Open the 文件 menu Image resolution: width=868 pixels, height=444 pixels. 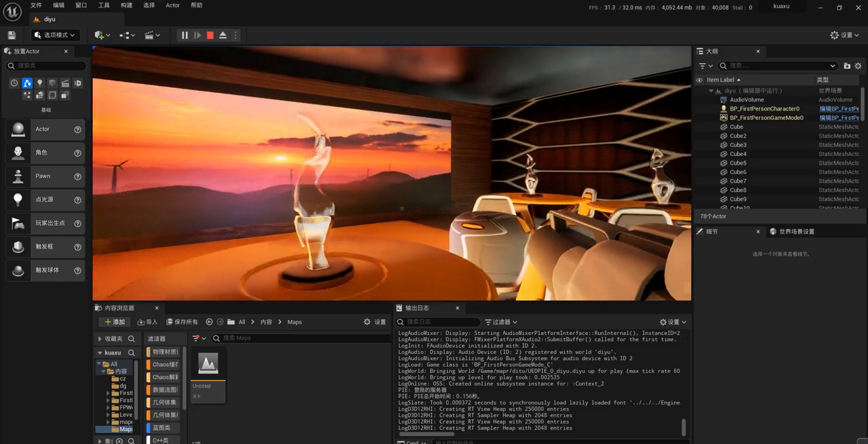[x=36, y=5]
